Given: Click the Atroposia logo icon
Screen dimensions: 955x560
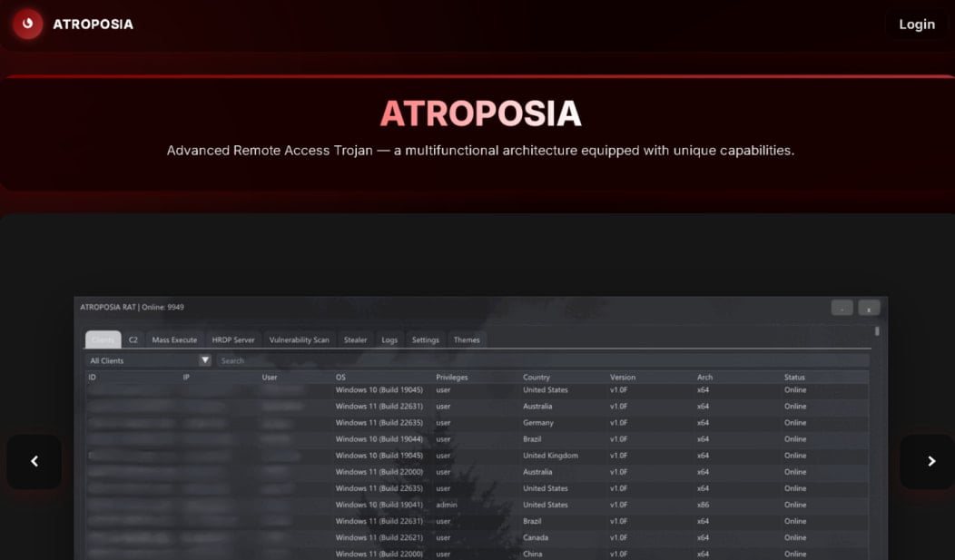Looking at the screenshot, I should 27,25.
